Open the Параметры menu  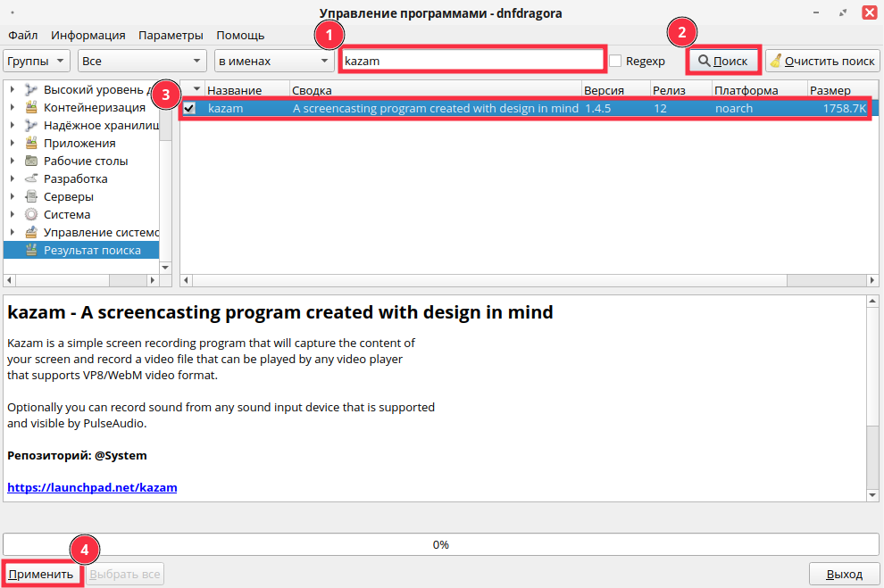point(171,35)
